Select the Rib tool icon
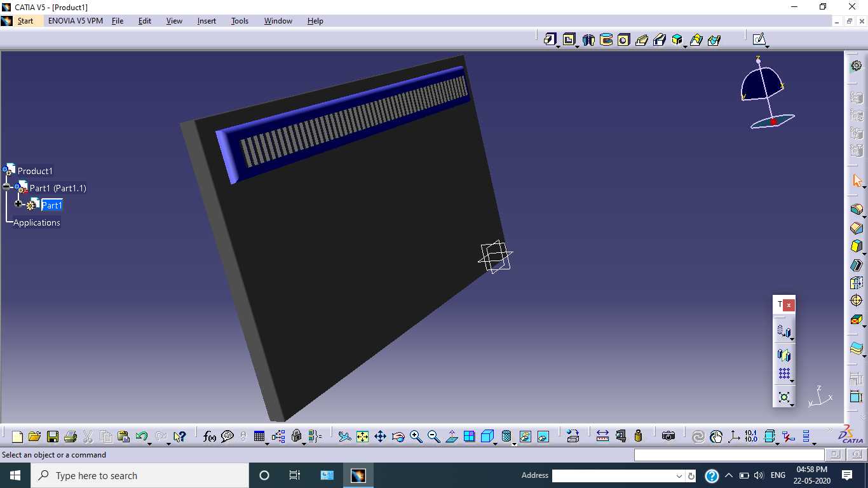The image size is (868, 488). coord(641,39)
